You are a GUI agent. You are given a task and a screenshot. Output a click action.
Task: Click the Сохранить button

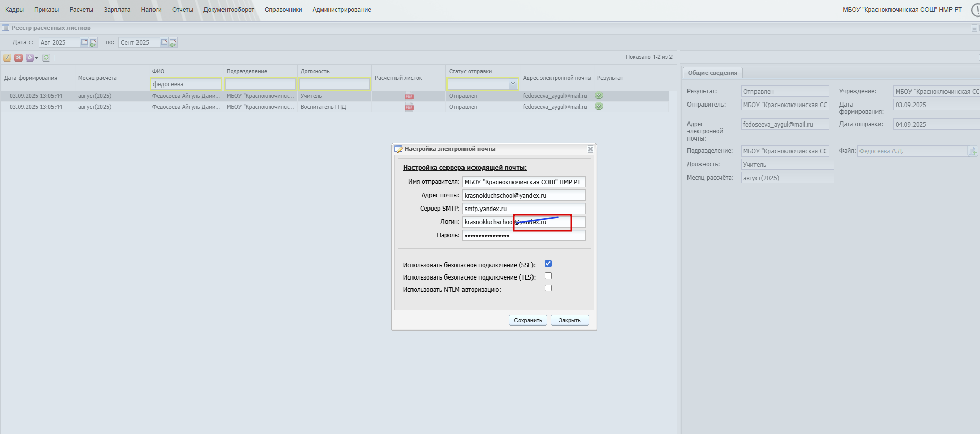528,320
